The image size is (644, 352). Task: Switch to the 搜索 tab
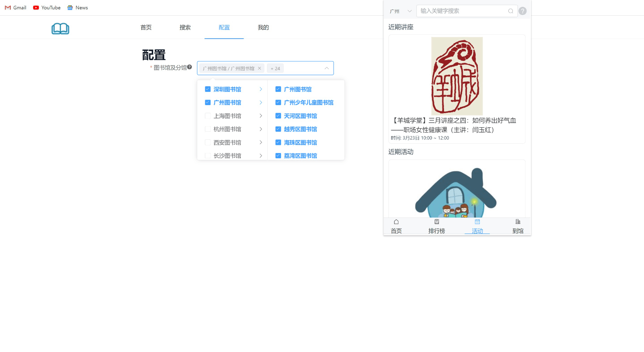[x=185, y=27]
